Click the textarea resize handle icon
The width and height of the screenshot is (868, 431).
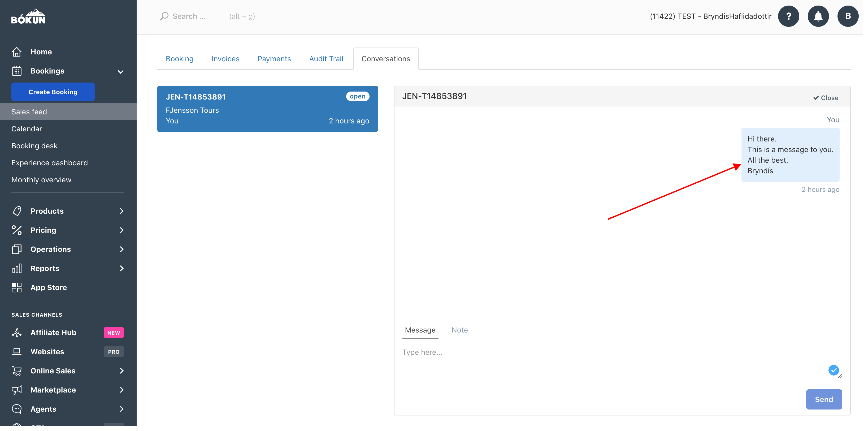845,378
